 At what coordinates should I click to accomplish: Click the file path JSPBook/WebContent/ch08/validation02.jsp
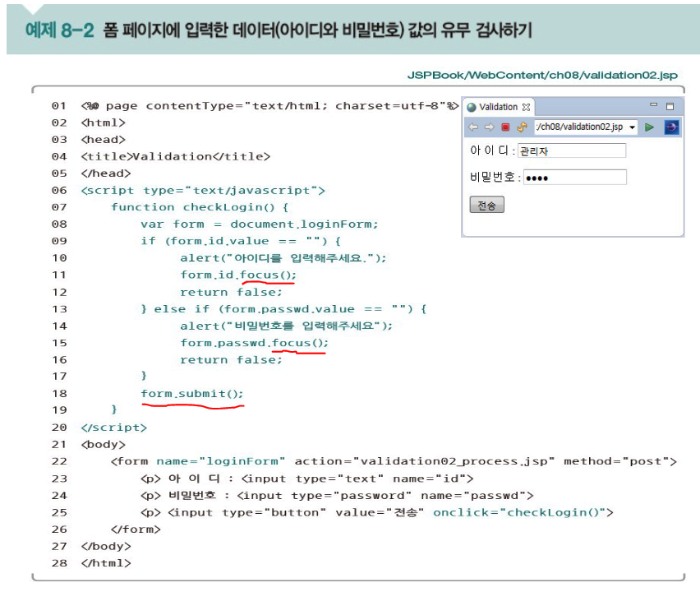tap(542, 75)
